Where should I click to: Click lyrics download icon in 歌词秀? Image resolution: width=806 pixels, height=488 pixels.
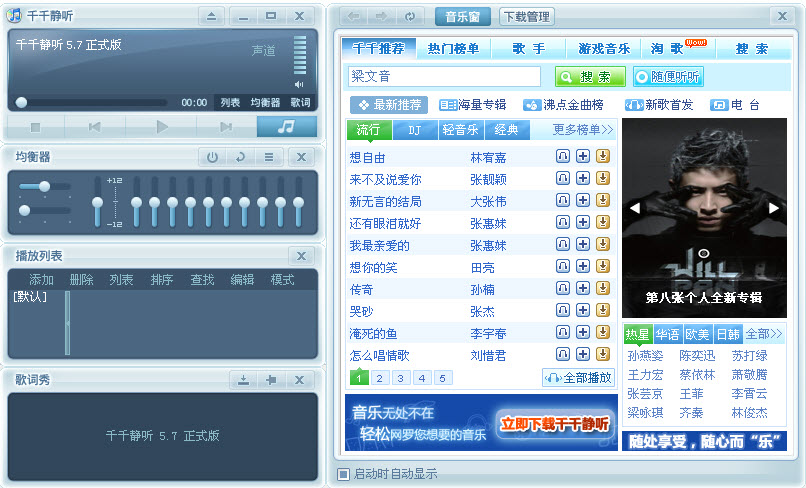tap(243, 380)
